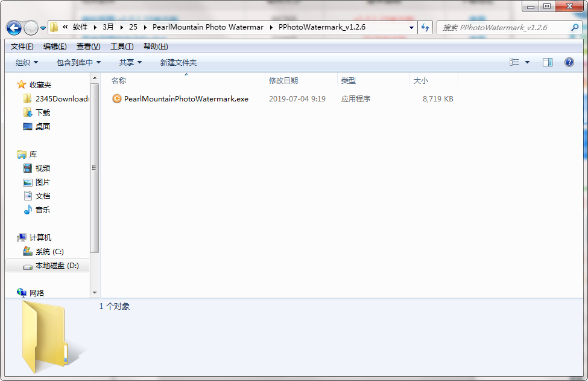Click the search magnifier icon
The width and height of the screenshot is (588, 381).
[575, 27]
